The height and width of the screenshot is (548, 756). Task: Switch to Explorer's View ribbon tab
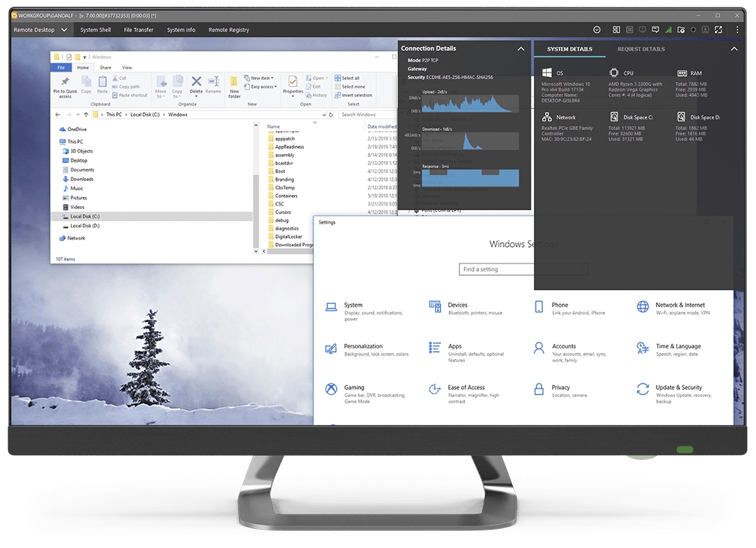[127, 68]
